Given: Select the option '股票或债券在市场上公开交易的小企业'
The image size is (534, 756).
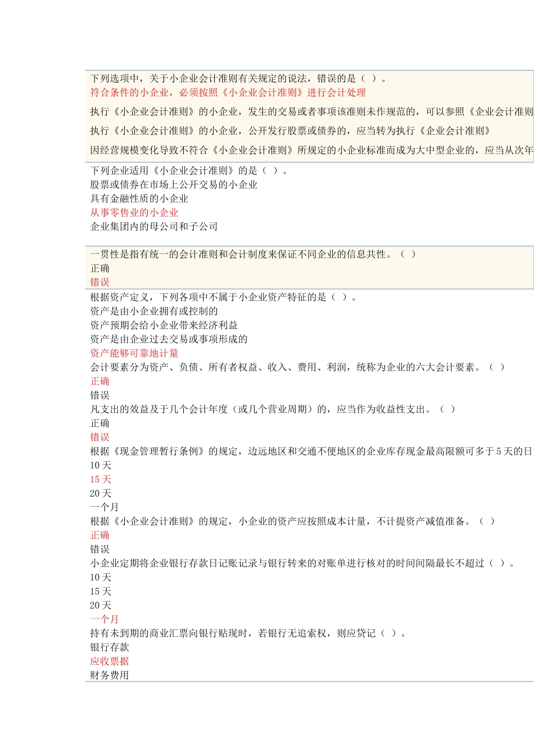Looking at the screenshot, I should coord(174,184).
